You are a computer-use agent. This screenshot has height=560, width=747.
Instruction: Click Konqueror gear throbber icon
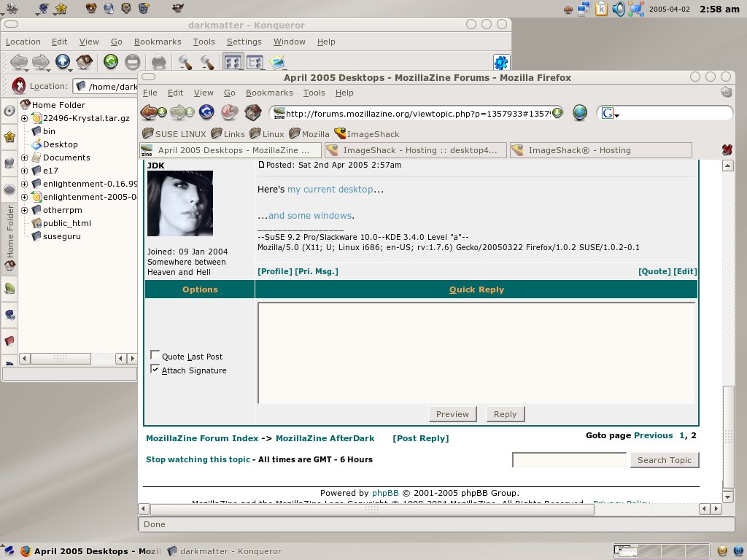click(501, 62)
